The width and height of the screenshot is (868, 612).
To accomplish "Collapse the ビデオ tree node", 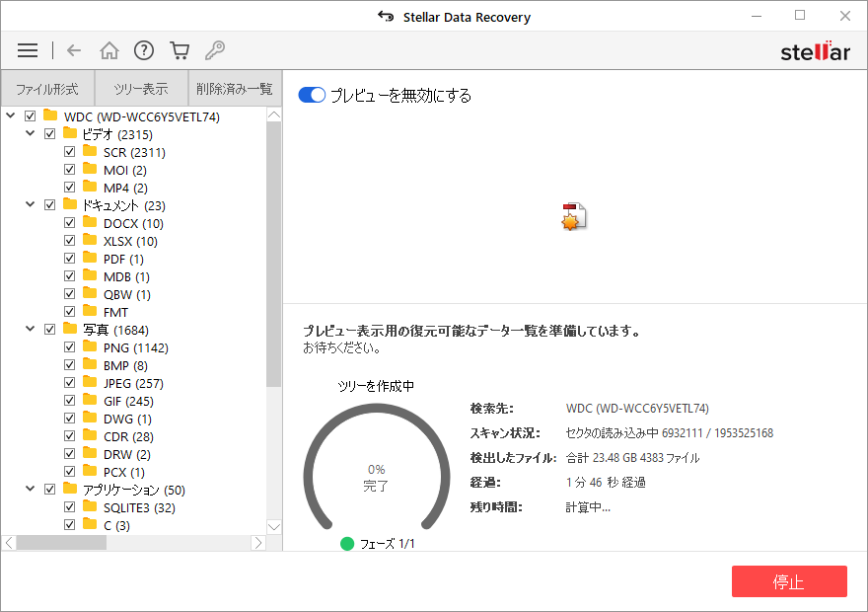I will [x=31, y=133].
